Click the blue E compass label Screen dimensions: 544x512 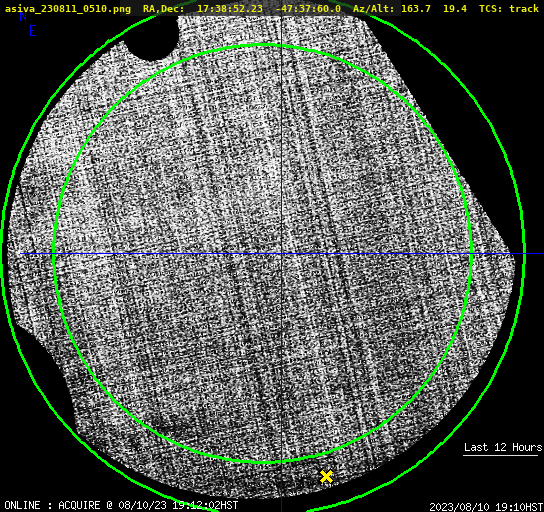[x=33, y=31]
